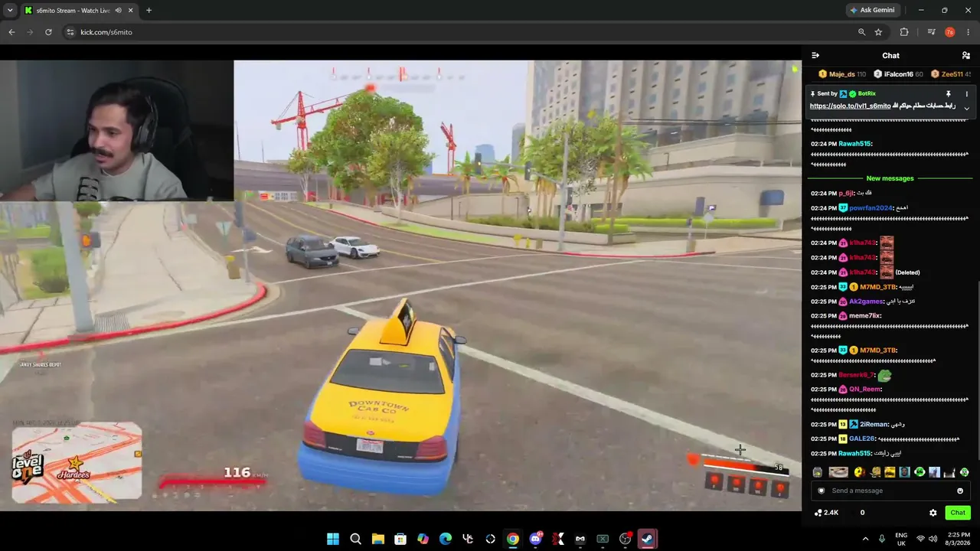Open Microsoft Edge from the taskbar

(446, 539)
